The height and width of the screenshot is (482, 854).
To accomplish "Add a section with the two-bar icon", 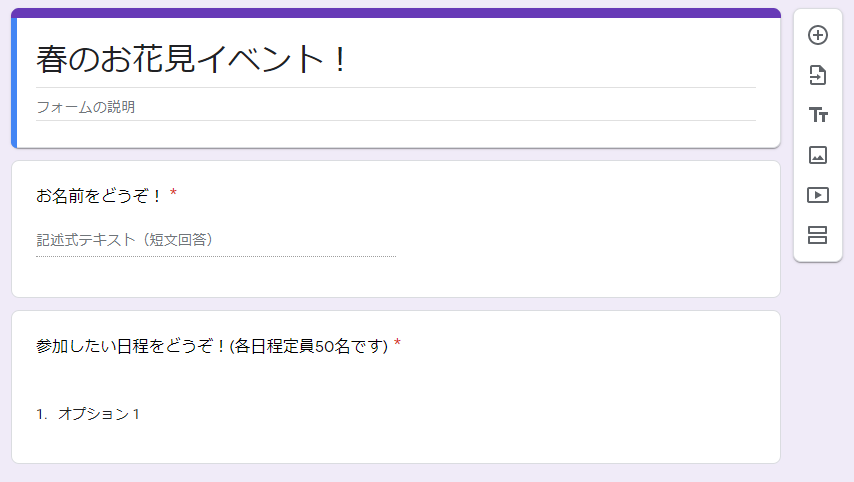I will pos(818,235).
